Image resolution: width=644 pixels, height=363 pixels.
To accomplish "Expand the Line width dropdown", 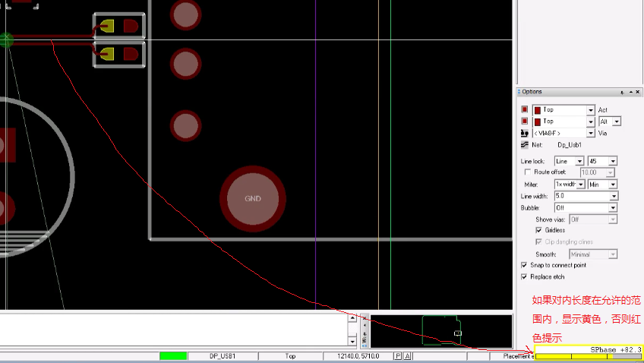I will (x=614, y=196).
